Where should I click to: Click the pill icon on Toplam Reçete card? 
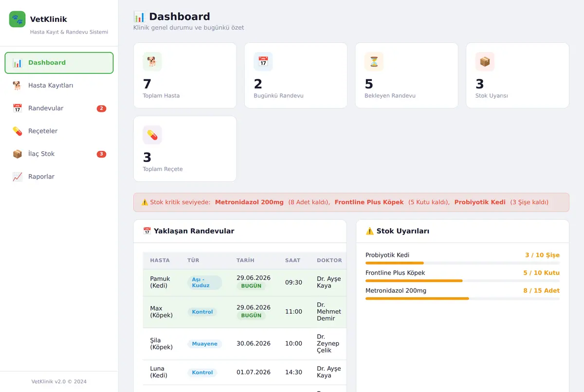[x=152, y=135]
